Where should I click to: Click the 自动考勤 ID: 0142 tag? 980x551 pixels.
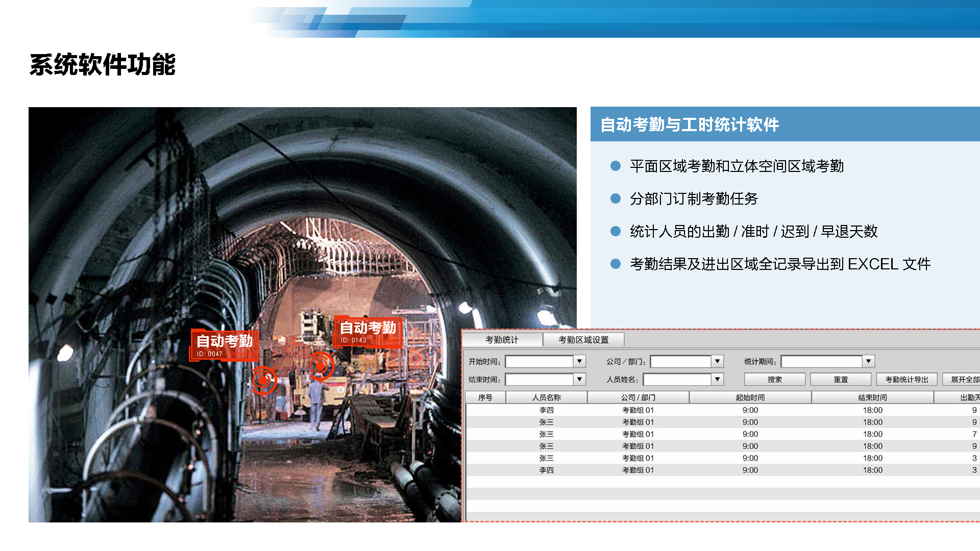(x=368, y=332)
